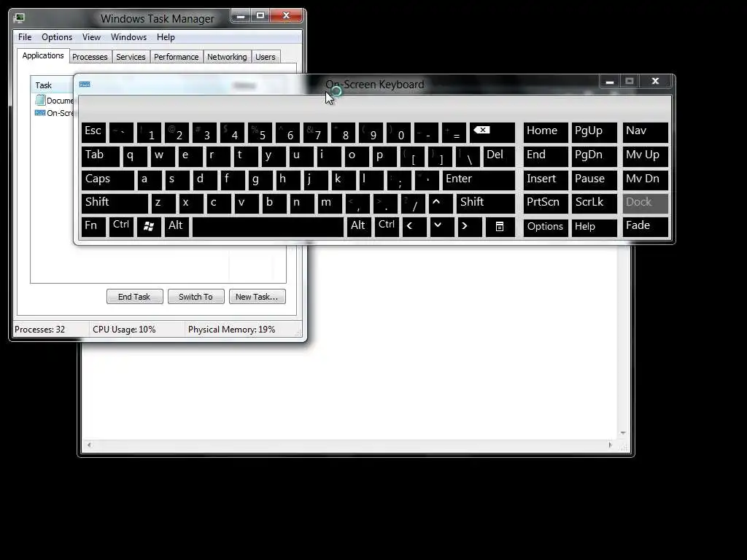The image size is (747, 560).
Task: Click the up arrow key
Action: click(x=441, y=203)
